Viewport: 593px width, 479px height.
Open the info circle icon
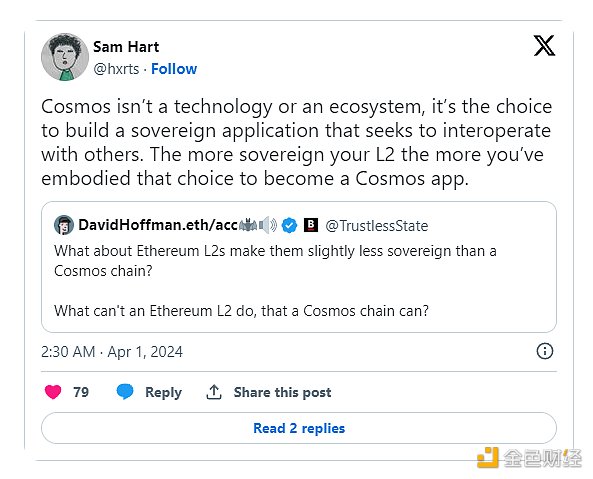[x=545, y=351]
